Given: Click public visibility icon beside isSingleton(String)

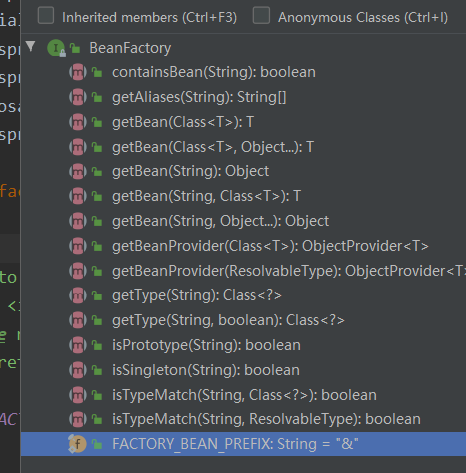Looking at the screenshot, I should [x=97, y=370].
